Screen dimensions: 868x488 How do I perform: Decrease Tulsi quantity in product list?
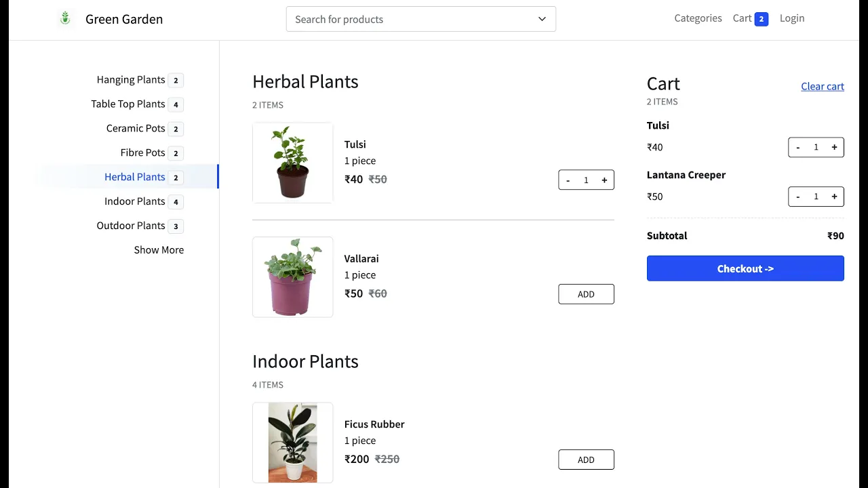[568, 180]
